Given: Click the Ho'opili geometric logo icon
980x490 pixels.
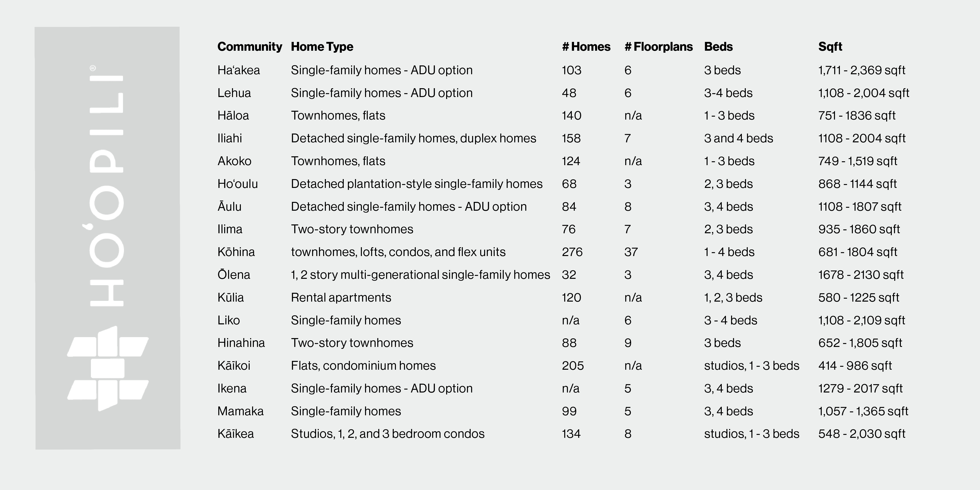Looking at the screenshot, I should tap(108, 368).
